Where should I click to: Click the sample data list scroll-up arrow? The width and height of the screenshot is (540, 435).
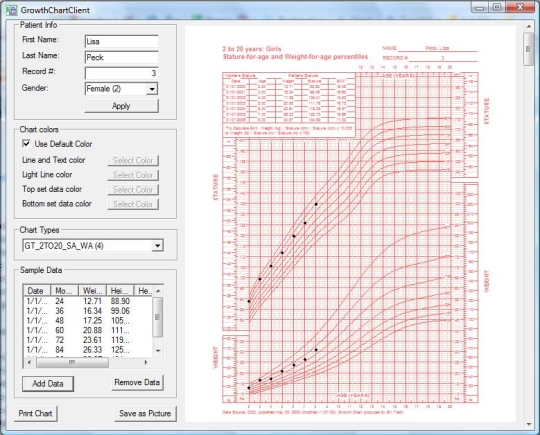click(x=158, y=291)
